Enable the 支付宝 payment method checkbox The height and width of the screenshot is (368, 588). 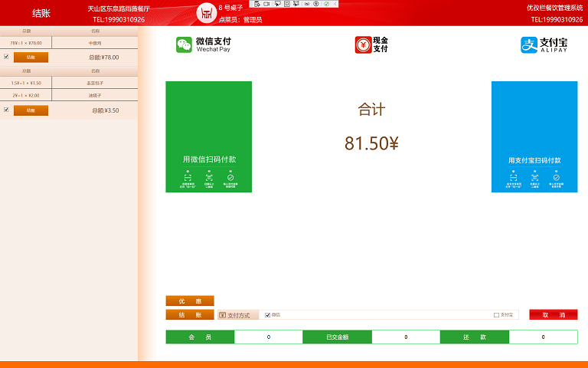pos(496,315)
